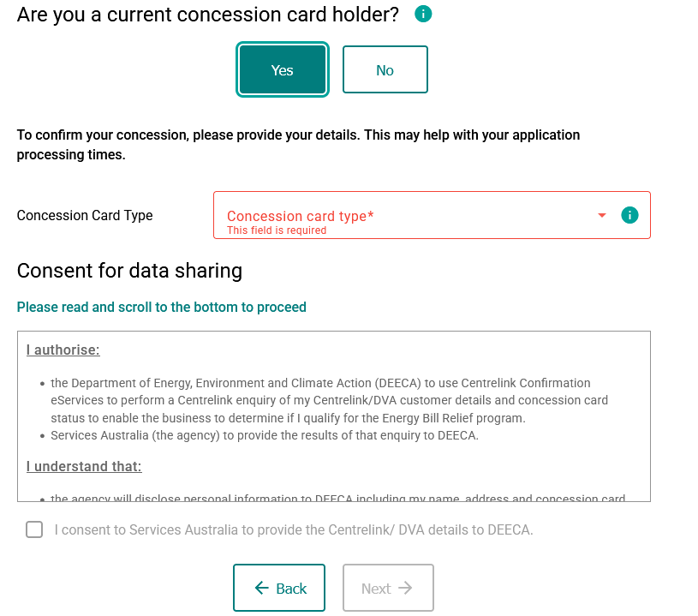The image size is (698, 616).
Task: Click the right arrow icon in Next button
Action: pyautogui.click(x=405, y=588)
